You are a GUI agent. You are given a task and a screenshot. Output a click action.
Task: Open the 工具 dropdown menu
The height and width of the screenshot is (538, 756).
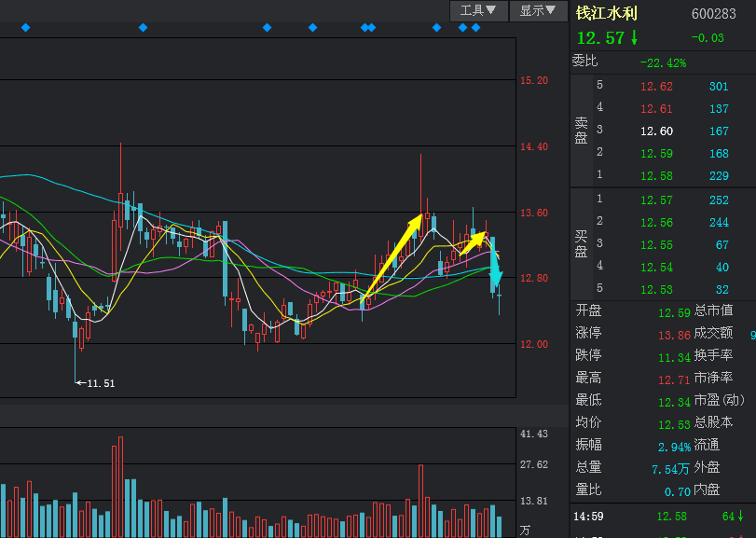(x=479, y=10)
